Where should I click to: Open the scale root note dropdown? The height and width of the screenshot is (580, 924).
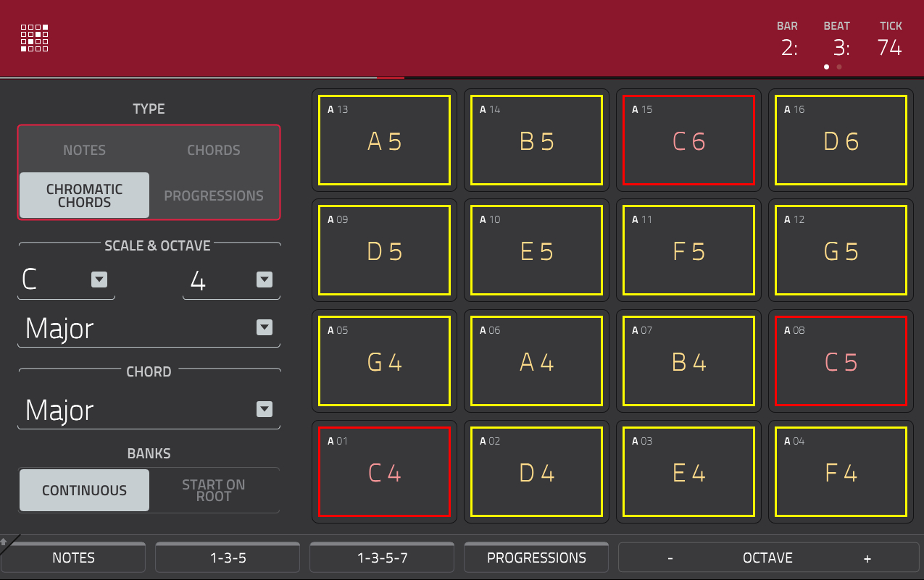(x=99, y=280)
